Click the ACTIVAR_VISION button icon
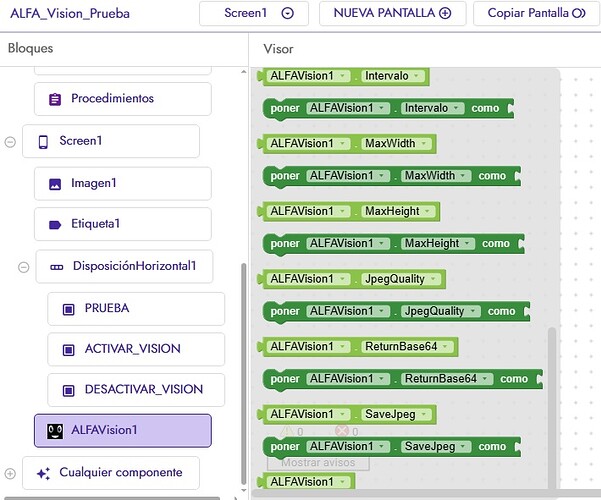Viewport: 601px width, 500px height. pos(68,350)
